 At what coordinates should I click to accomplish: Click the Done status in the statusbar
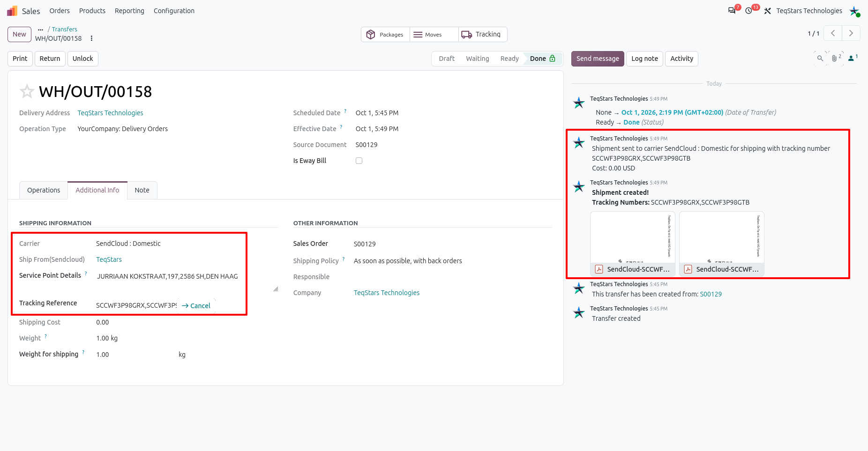543,59
